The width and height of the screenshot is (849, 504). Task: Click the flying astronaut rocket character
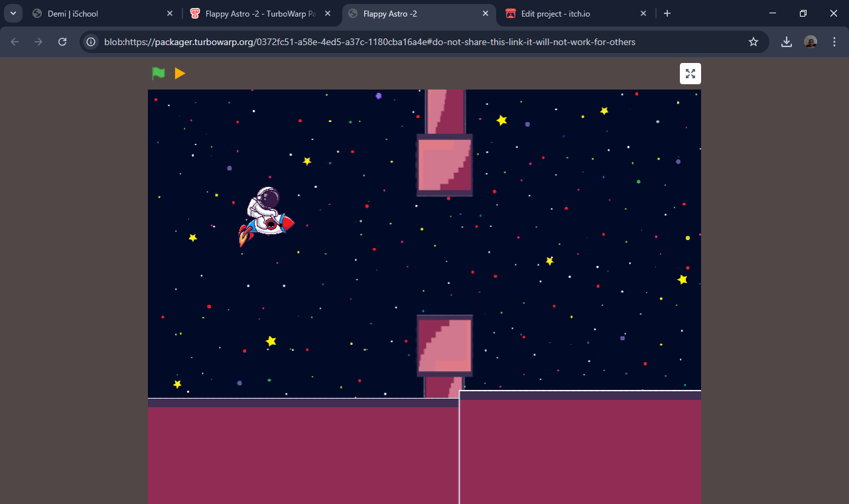264,219
